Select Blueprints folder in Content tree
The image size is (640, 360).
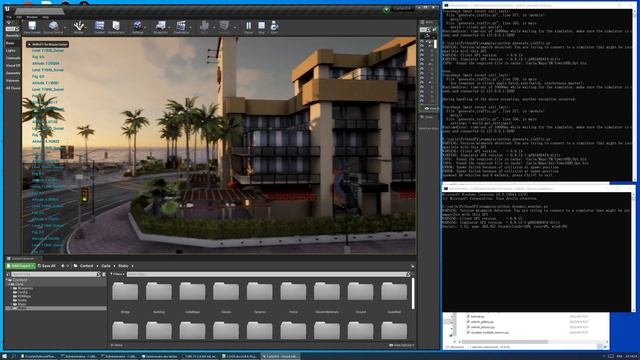click(26, 288)
